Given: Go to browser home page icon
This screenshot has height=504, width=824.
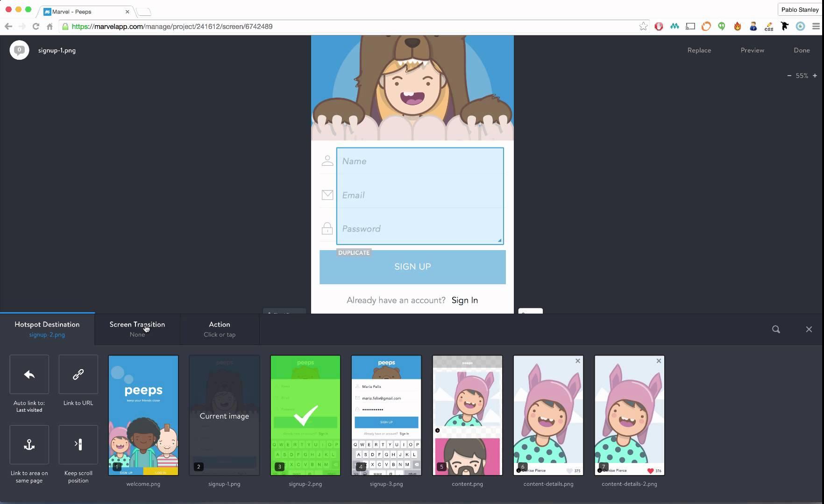Looking at the screenshot, I should pyautogui.click(x=50, y=27).
